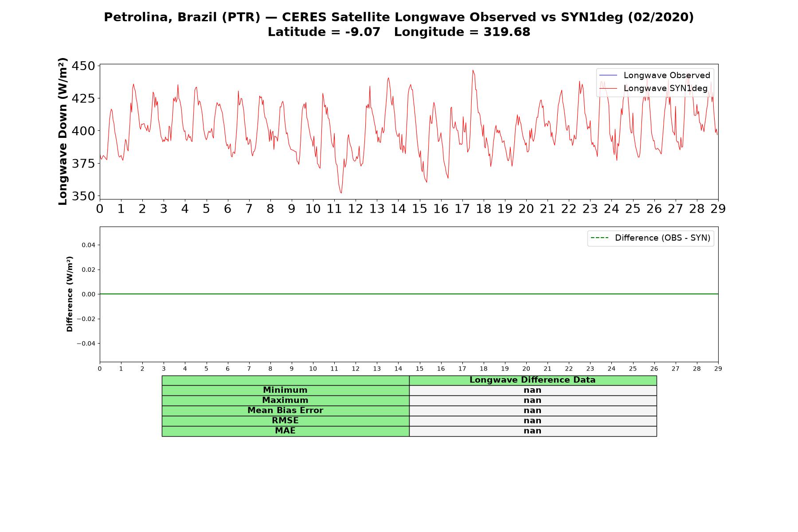Click the red SYN1deg legend line sample
The image size is (798, 532).
(608, 89)
